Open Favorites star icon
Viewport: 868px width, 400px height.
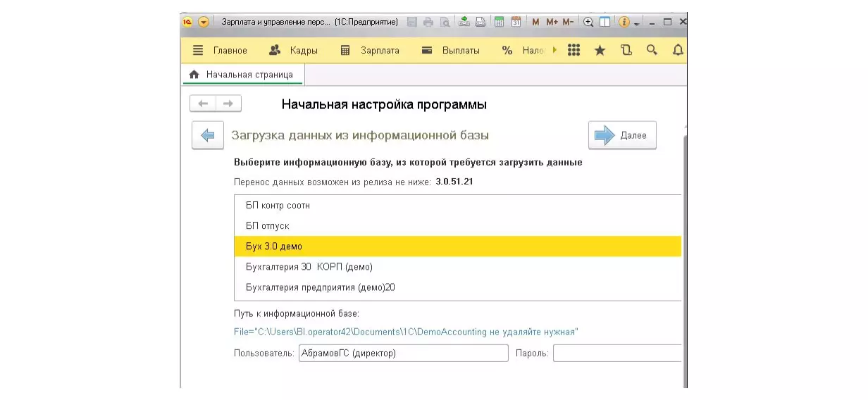coord(600,50)
